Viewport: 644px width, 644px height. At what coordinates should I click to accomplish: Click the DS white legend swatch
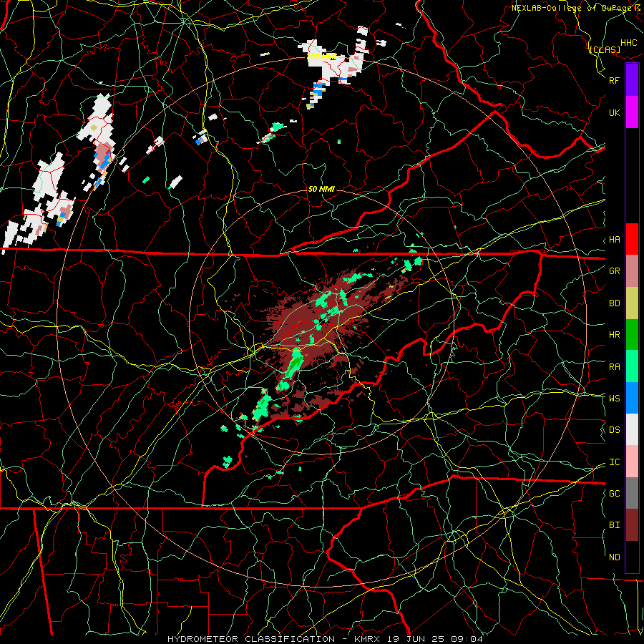[632, 429]
